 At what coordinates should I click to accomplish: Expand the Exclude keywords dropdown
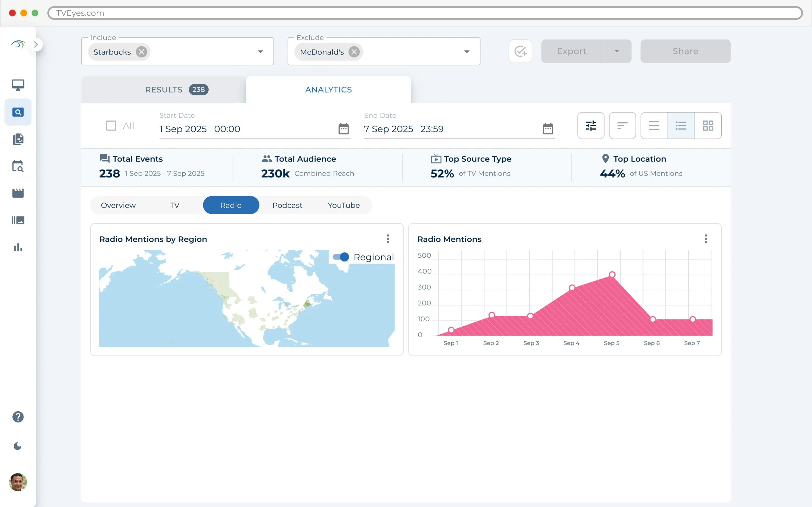[x=466, y=52]
